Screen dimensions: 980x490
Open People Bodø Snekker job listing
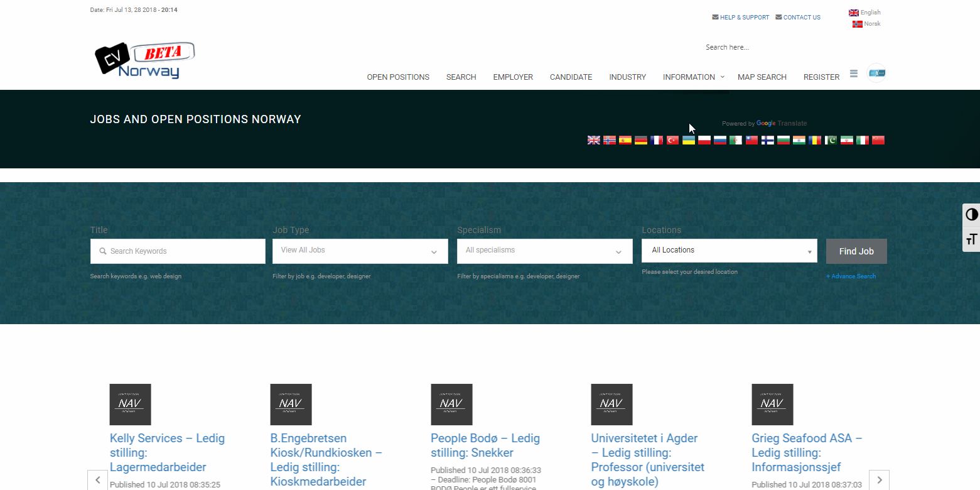tap(485, 445)
